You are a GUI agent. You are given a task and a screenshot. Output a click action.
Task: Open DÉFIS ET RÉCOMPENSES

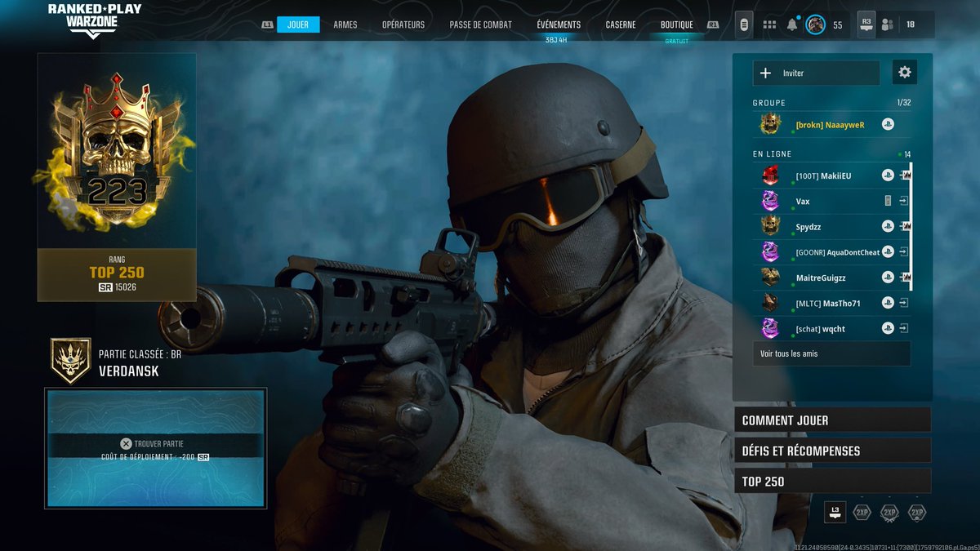(832, 451)
